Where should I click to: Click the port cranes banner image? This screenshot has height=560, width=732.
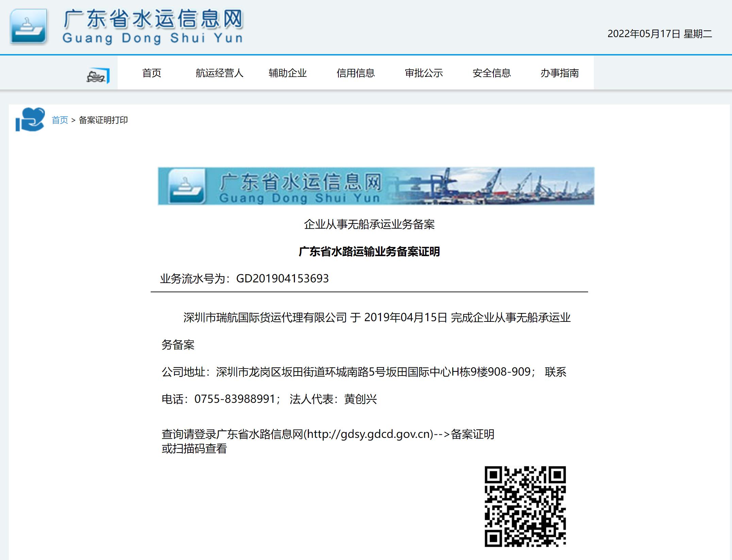click(493, 186)
